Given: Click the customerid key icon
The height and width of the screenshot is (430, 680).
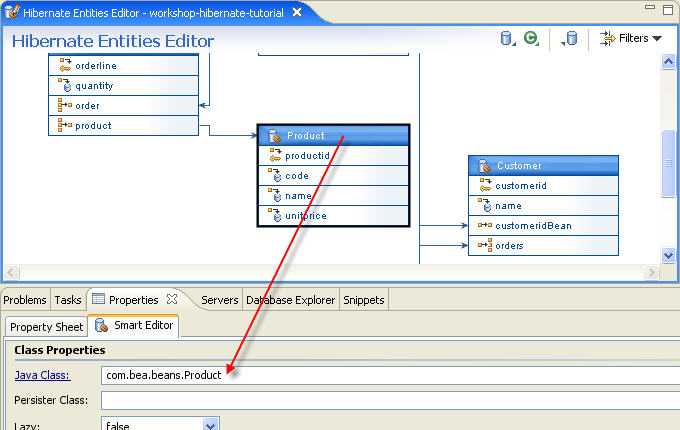Looking at the screenshot, I should (485, 186).
